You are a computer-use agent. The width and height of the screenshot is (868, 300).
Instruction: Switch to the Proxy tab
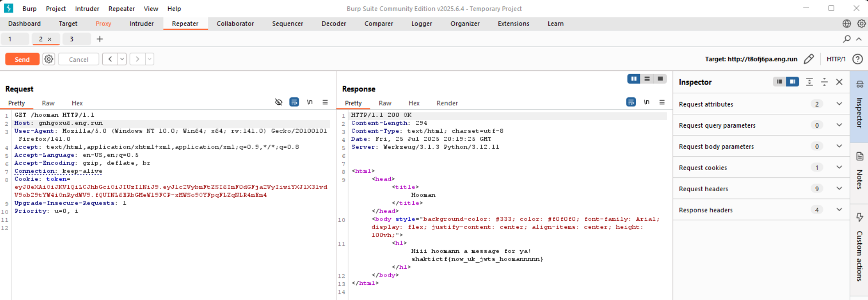[104, 24]
